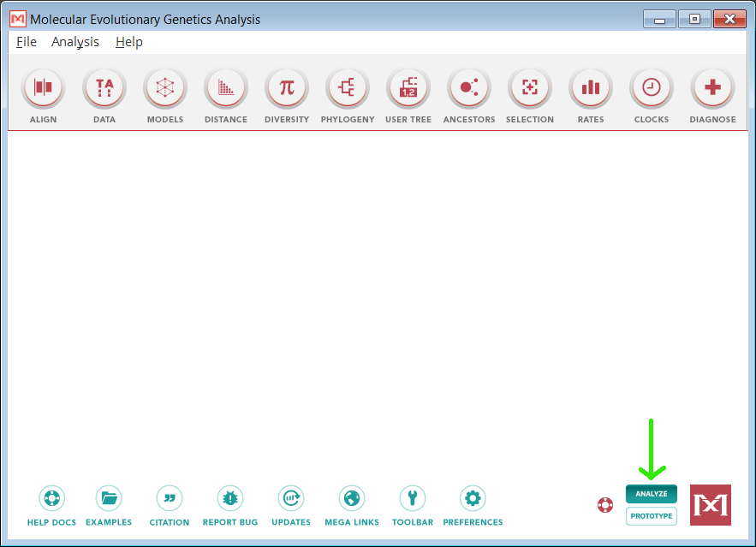Open the Help menu

click(129, 42)
